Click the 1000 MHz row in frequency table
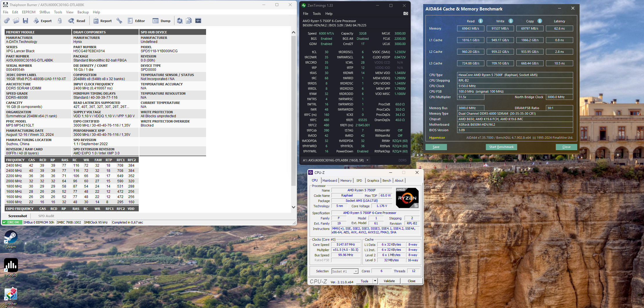 click(x=71, y=202)
